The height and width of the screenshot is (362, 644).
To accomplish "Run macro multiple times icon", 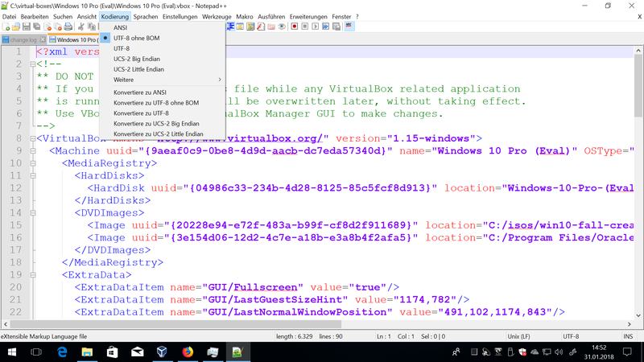I will [326, 27].
